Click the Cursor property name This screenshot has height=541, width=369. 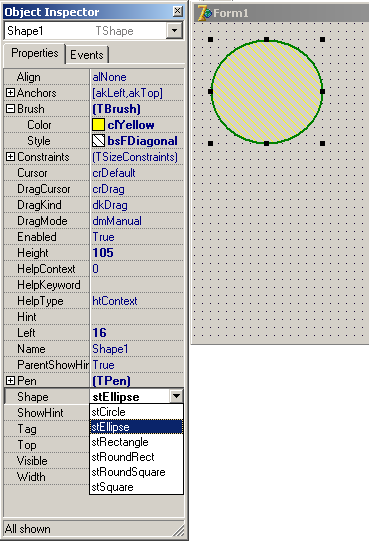click(32, 173)
